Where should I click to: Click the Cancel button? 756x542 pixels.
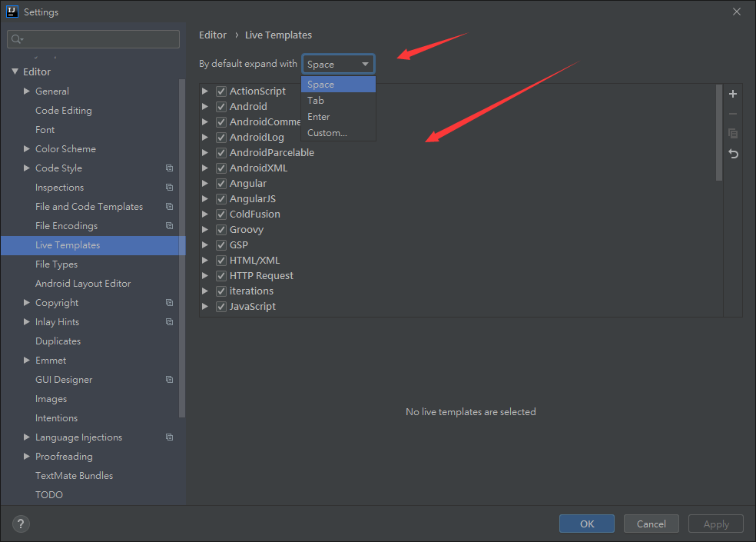[651, 524]
